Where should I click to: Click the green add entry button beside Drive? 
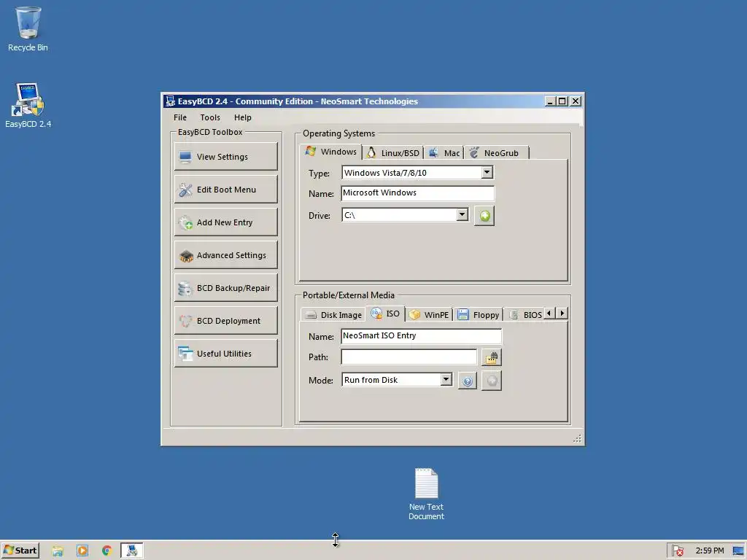click(x=484, y=216)
